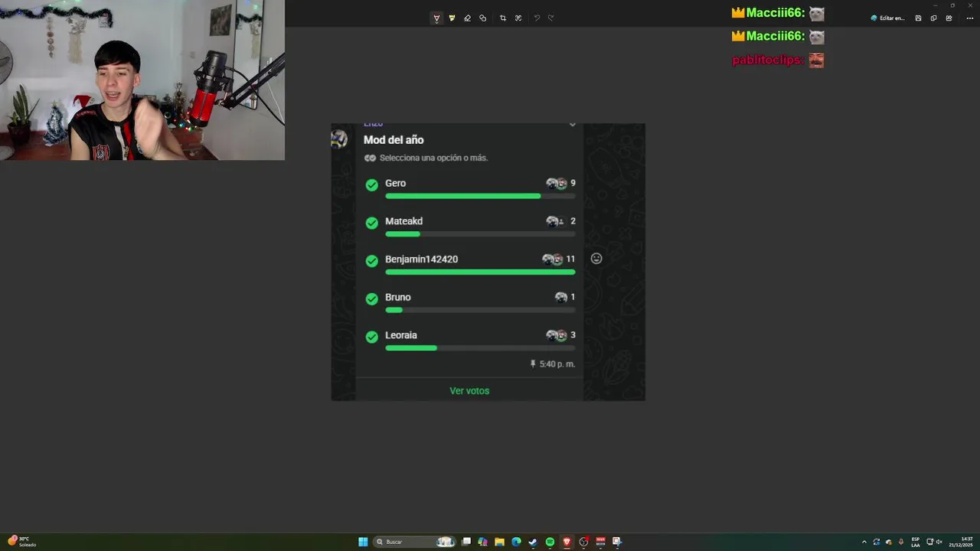Redo the last edit
Image resolution: width=980 pixels, height=551 pixels.
coord(551,18)
